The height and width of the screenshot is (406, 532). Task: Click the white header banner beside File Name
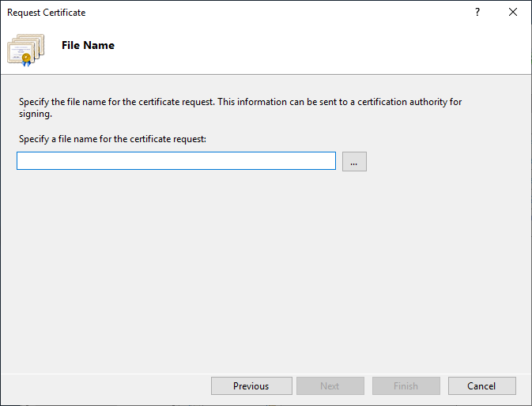(x=316, y=47)
